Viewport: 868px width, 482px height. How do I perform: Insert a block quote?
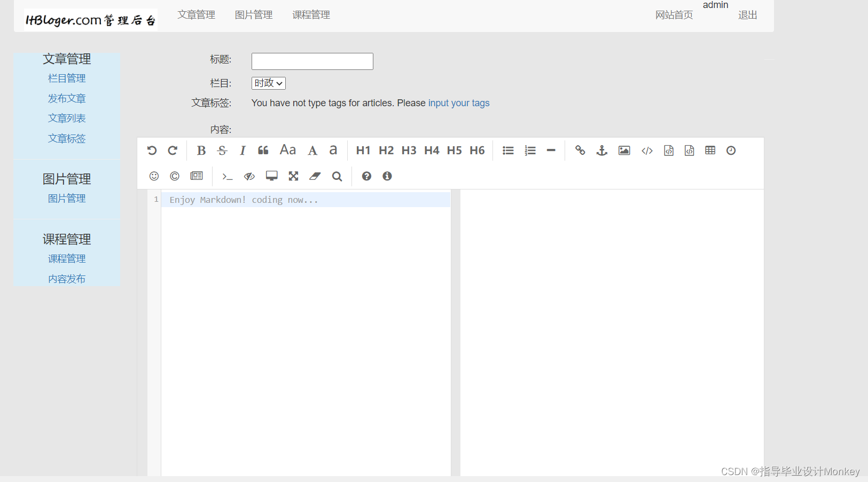pos(263,151)
